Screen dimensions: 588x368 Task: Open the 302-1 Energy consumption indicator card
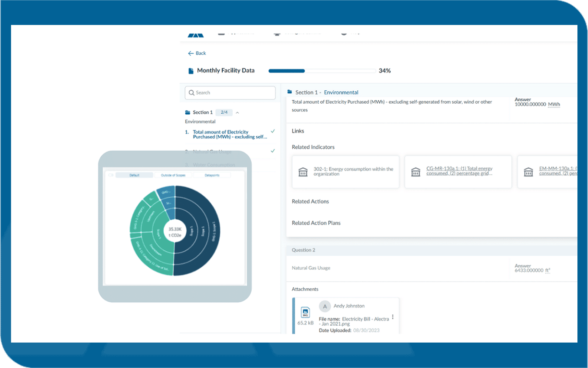point(346,172)
